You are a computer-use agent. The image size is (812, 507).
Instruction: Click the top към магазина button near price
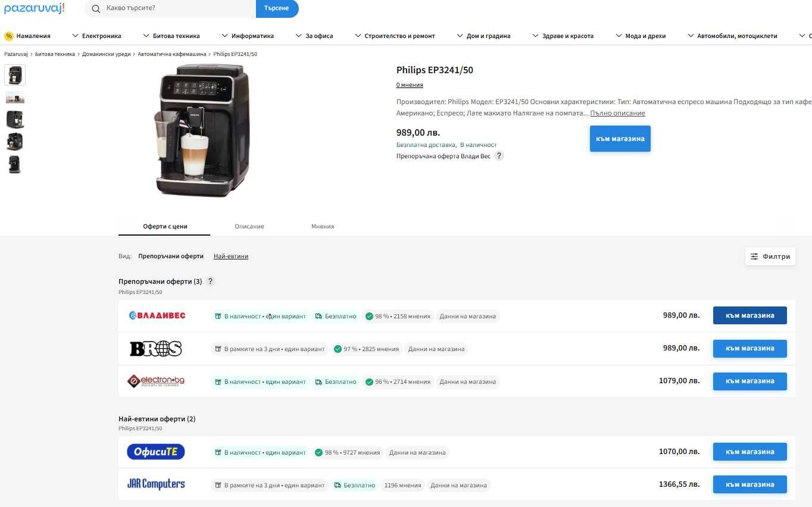(620, 139)
